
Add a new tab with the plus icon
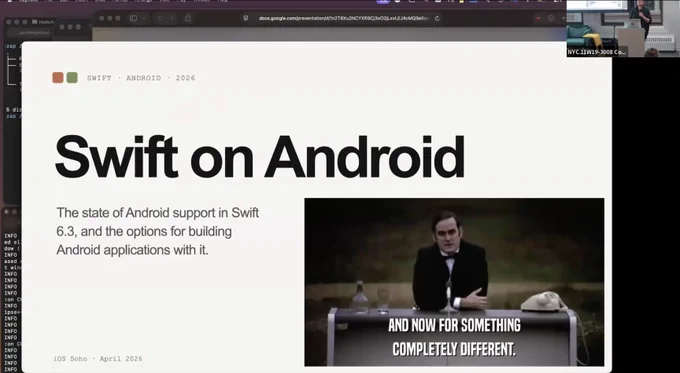click(563, 18)
